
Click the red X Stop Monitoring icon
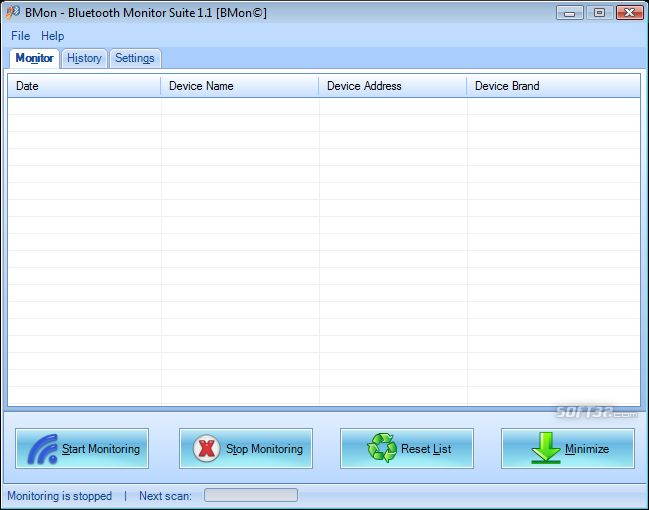(x=206, y=448)
